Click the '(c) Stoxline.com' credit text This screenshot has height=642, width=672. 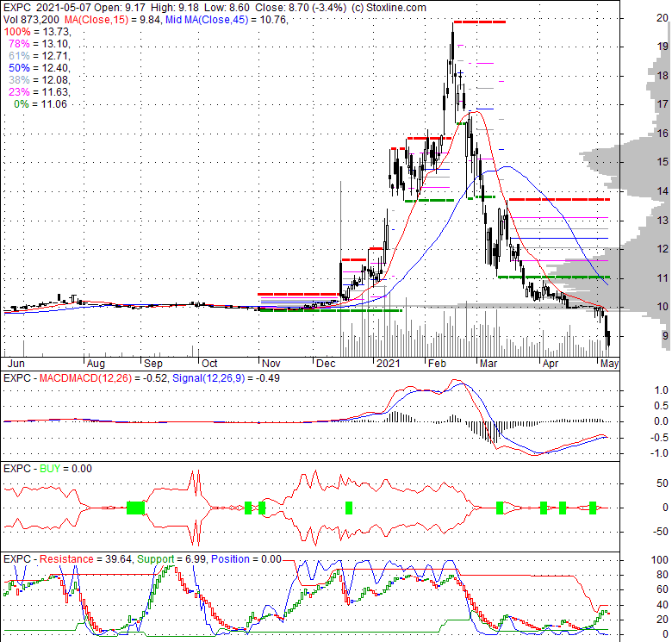pos(389,8)
